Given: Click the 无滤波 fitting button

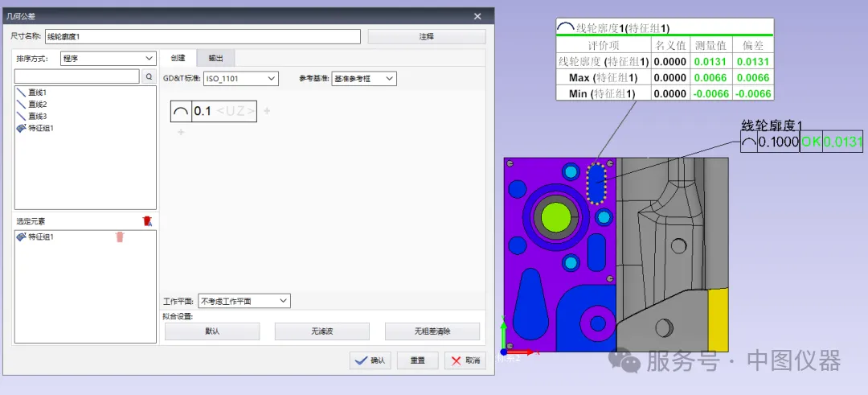Looking at the screenshot, I should pyautogui.click(x=321, y=331).
